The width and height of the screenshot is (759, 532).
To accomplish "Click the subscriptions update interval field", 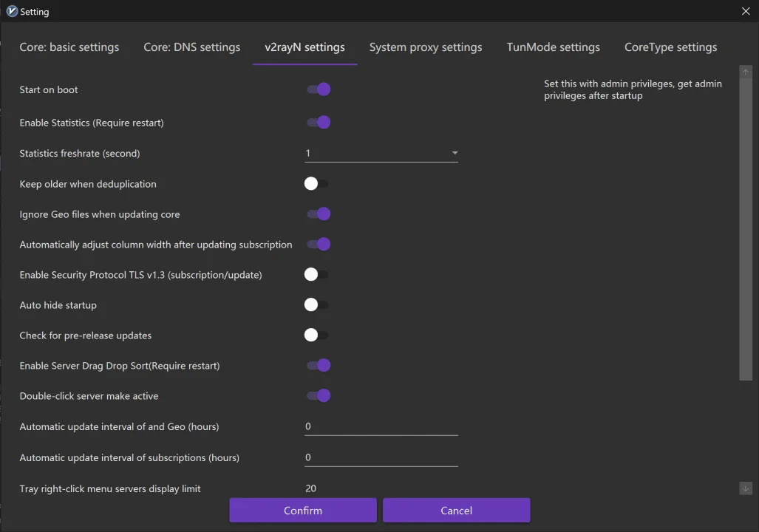I will (381, 457).
